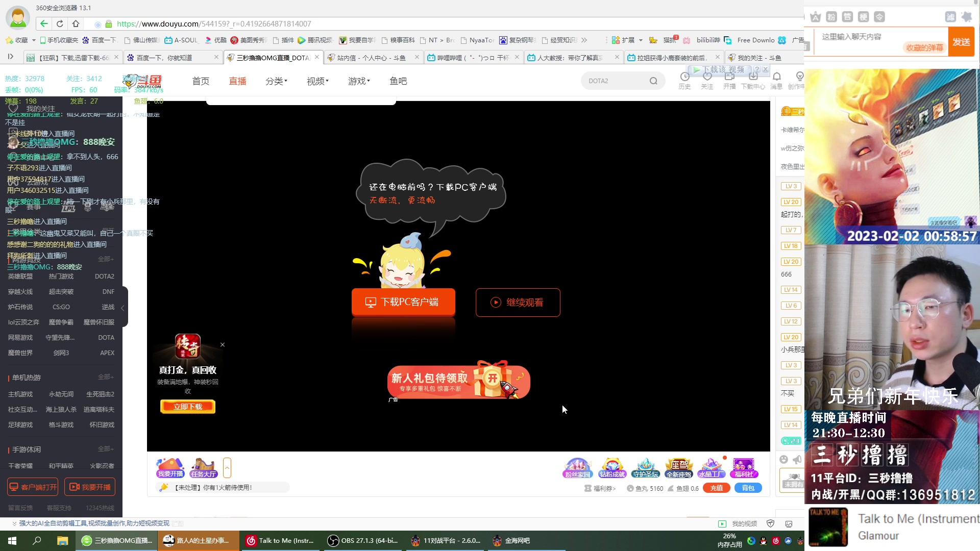Image resolution: width=980 pixels, height=551 pixels.
Task: Click the 背包 backpack button
Action: pyautogui.click(x=748, y=488)
